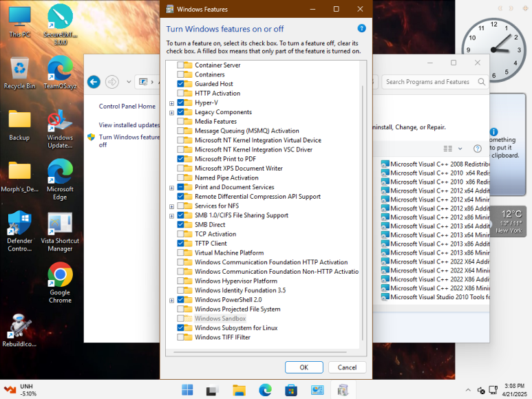Enable Microsoft XPS Document Writer
Image resolution: width=532 pixels, height=399 pixels.
pyautogui.click(x=180, y=168)
